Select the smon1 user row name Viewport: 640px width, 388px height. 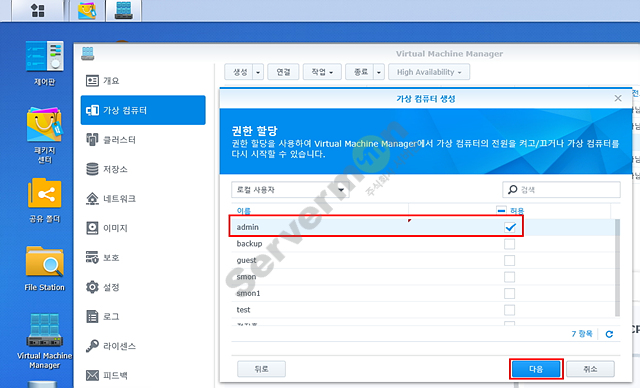click(x=248, y=293)
